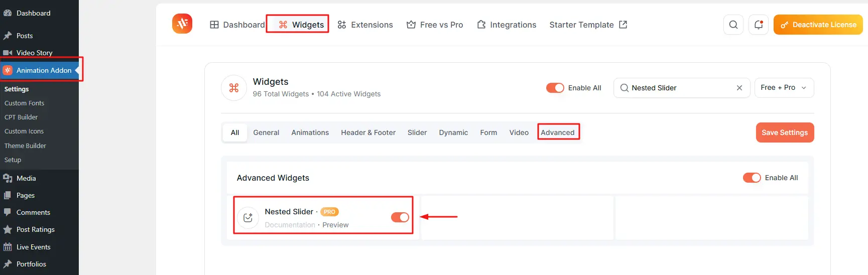
Task: Open Custom Fonts in sidebar
Action: (x=24, y=103)
